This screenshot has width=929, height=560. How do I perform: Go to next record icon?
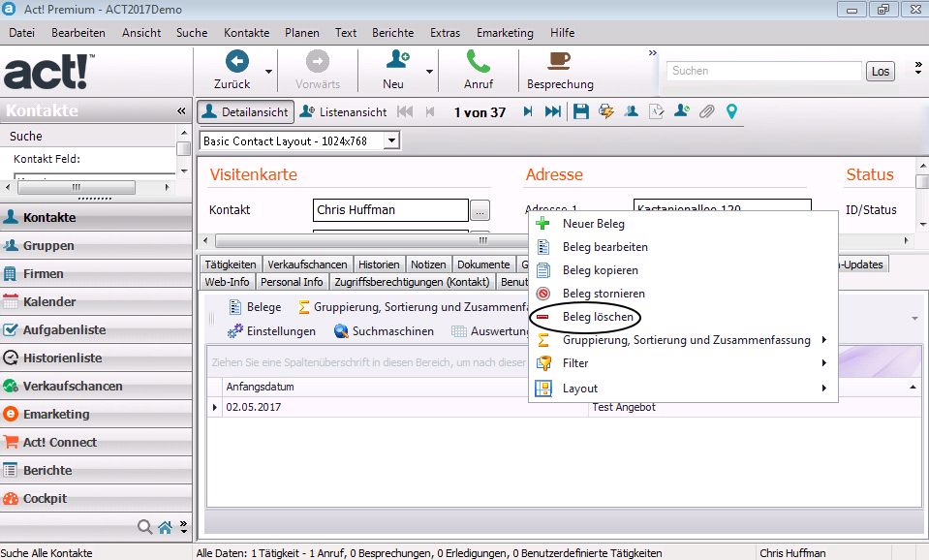(x=527, y=111)
